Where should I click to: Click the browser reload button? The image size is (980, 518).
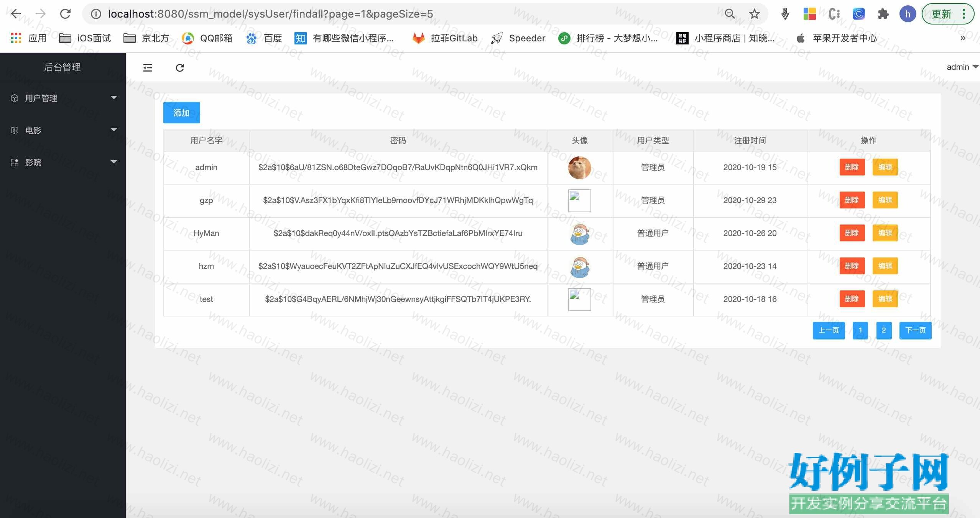(x=66, y=14)
